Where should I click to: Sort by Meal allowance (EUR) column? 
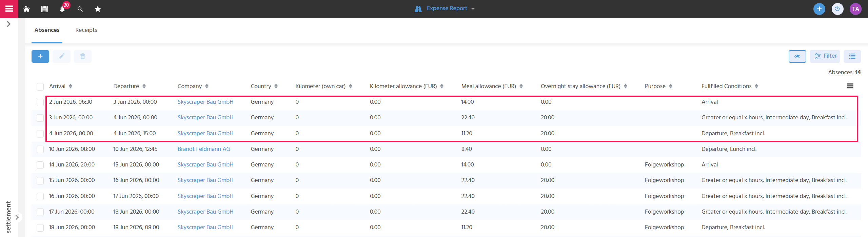pyautogui.click(x=492, y=86)
